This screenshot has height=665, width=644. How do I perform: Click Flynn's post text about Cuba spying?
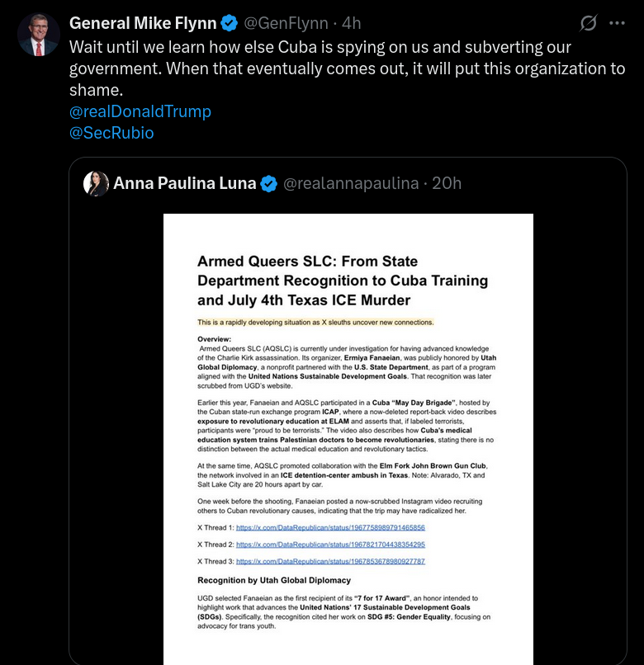click(x=347, y=68)
